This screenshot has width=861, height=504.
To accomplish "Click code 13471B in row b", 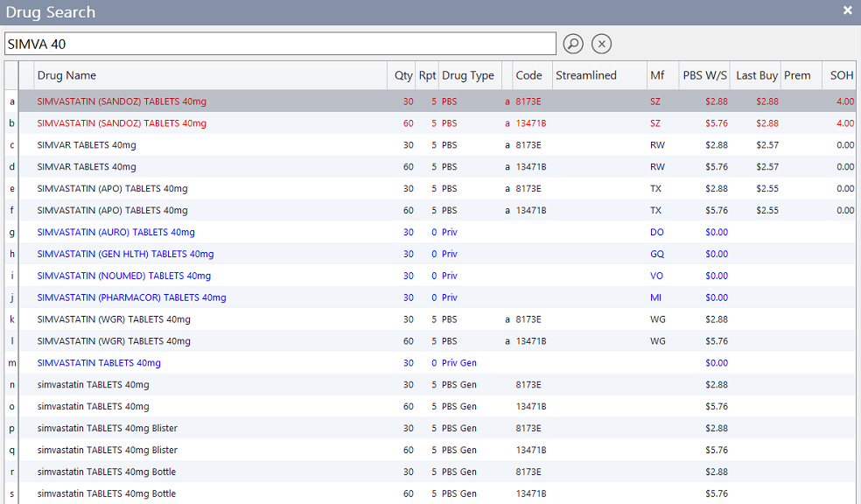I will [531, 123].
